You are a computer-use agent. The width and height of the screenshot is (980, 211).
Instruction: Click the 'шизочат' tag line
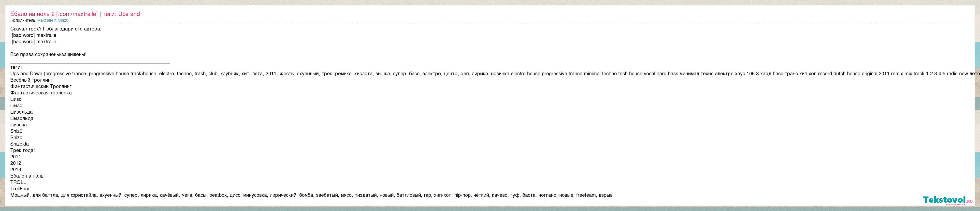tap(20, 125)
